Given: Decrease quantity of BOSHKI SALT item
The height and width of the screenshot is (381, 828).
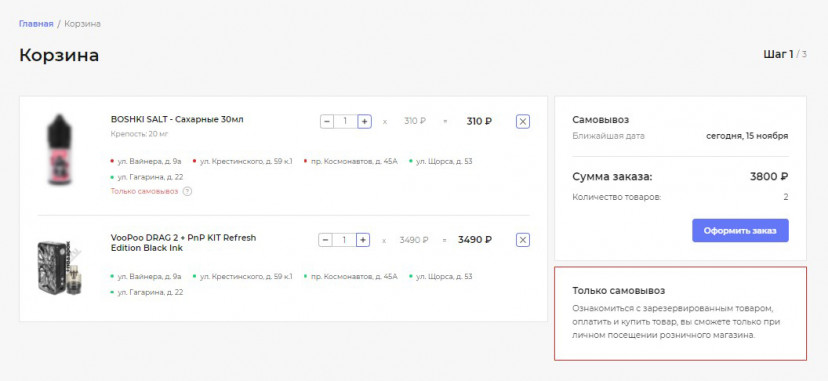Looking at the screenshot, I should 327,121.
